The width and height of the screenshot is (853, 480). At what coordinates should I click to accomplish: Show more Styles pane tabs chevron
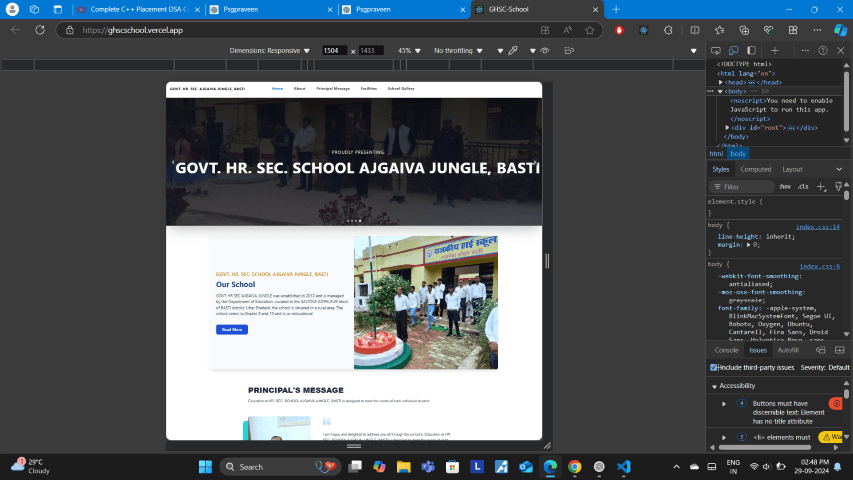tap(839, 169)
